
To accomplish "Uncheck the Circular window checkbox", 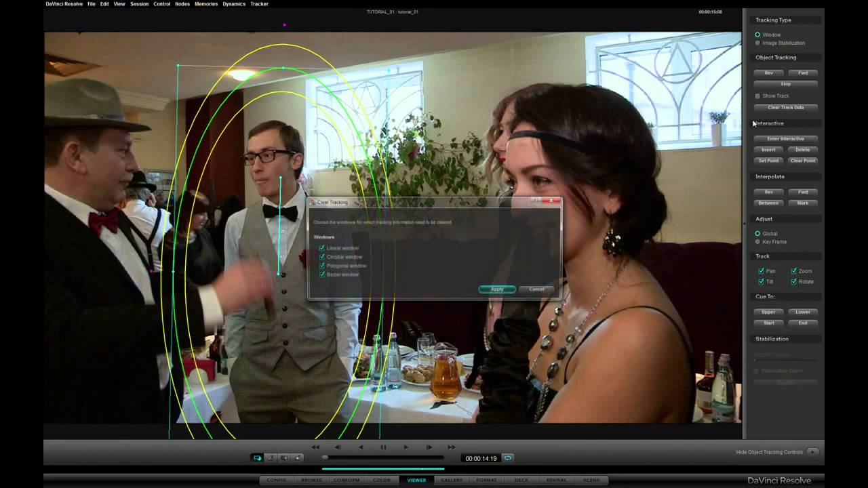I will click(x=321, y=257).
